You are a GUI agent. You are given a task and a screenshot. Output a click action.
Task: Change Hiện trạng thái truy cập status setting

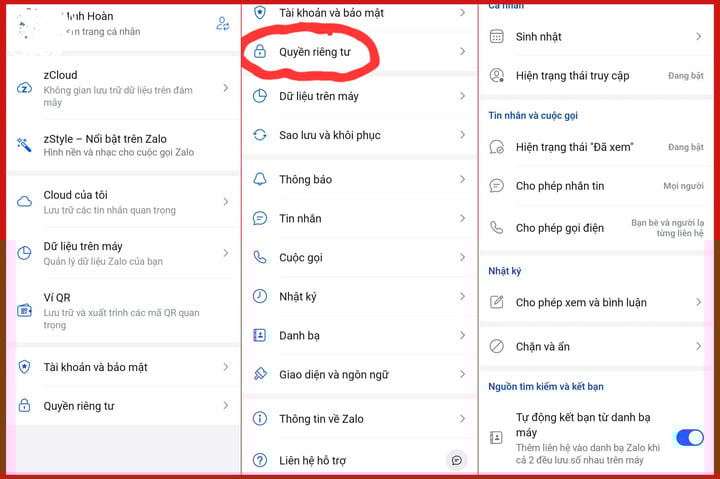coord(685,76)
